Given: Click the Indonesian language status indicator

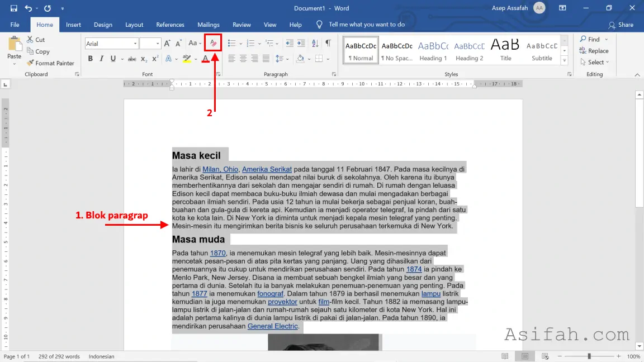Looking at the screenshot, I should point(101,356).
